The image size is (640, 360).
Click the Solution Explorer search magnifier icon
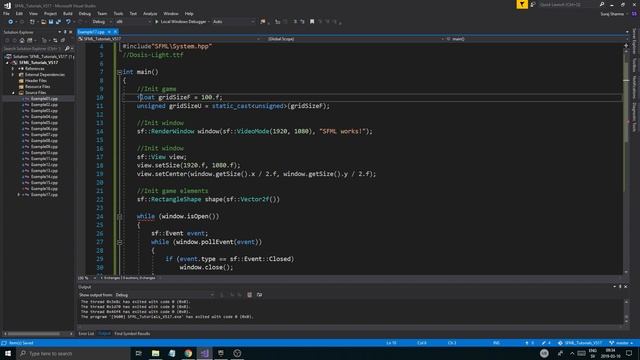[x=67, y=49]
